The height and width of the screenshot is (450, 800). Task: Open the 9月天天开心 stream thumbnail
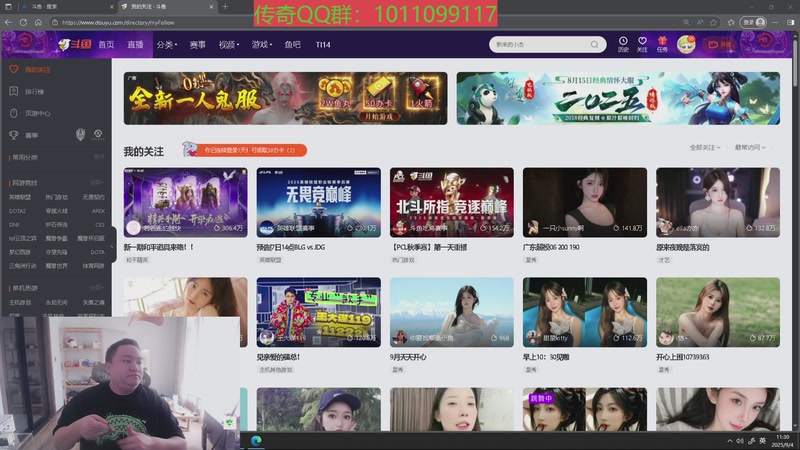pyautogui.click(x=452, y=312)
